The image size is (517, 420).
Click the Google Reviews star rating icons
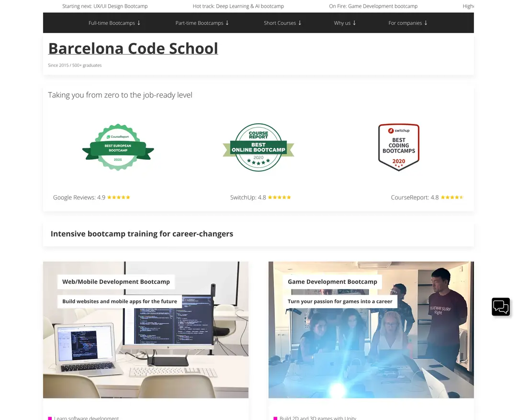click(119, 197)
